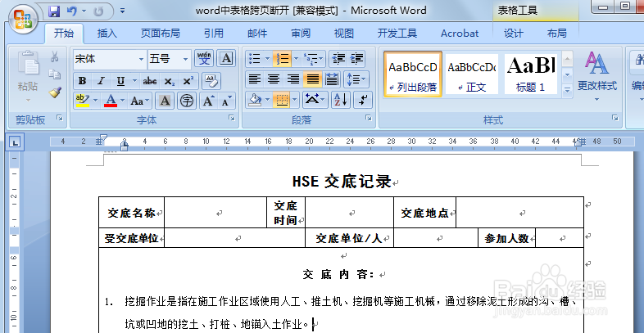
Task: Open the 字体 dialog launcher
Action: point(232,118)
